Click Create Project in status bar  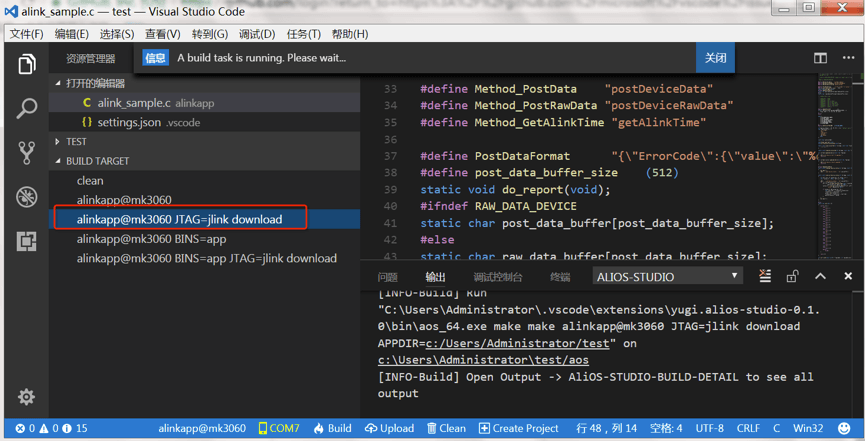point(519,428)
